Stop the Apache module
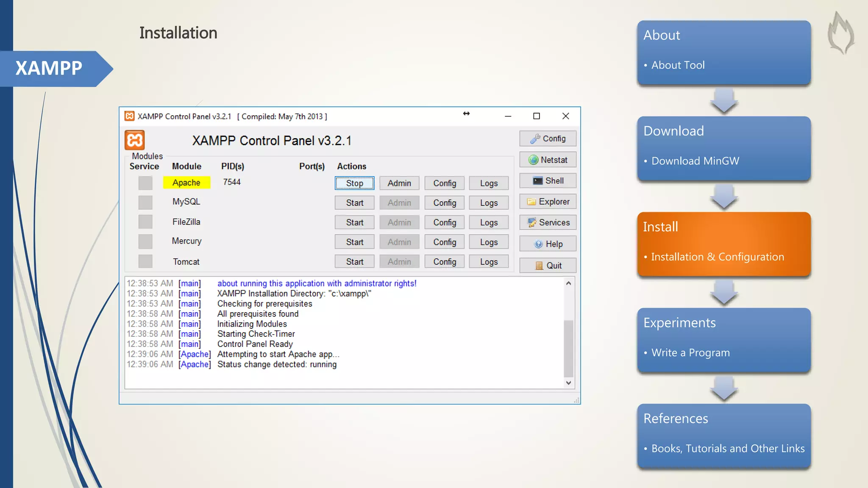868x488 pixels. [x=354, y=183]
